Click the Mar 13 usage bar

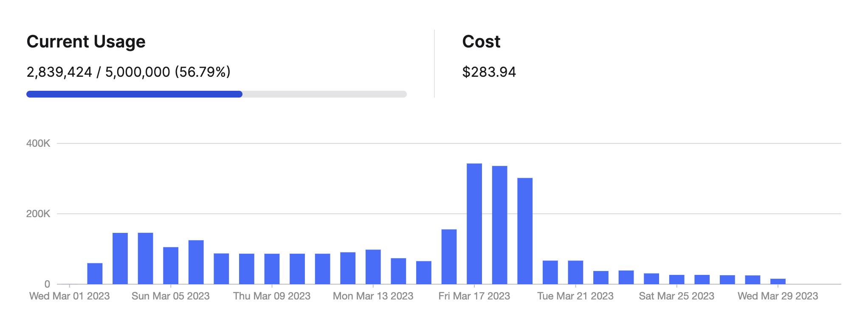coord(373,267)
